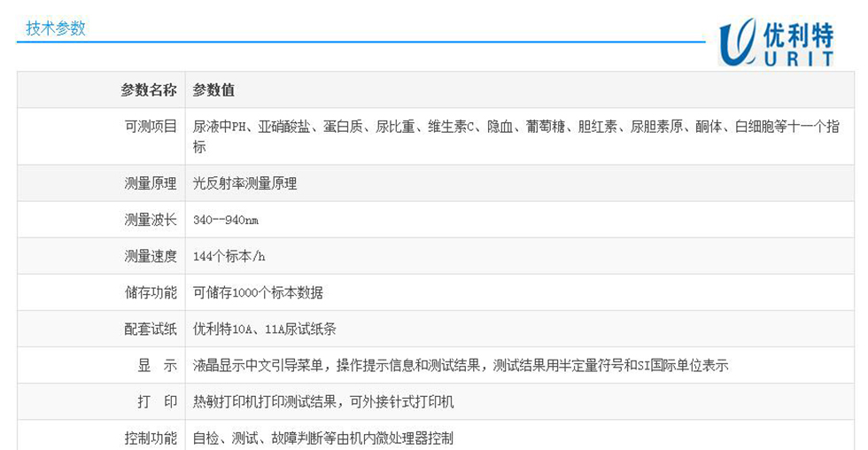Select the 测量波长 row label
Screen dimensions: 868x450
tap(151, 220)
